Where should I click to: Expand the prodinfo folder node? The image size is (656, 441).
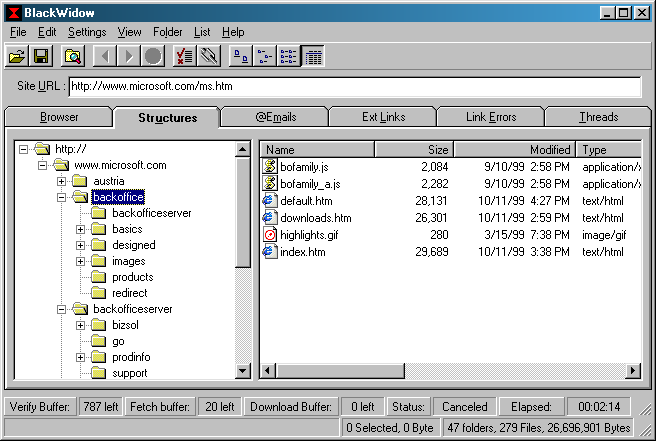[x=80, y=357]
